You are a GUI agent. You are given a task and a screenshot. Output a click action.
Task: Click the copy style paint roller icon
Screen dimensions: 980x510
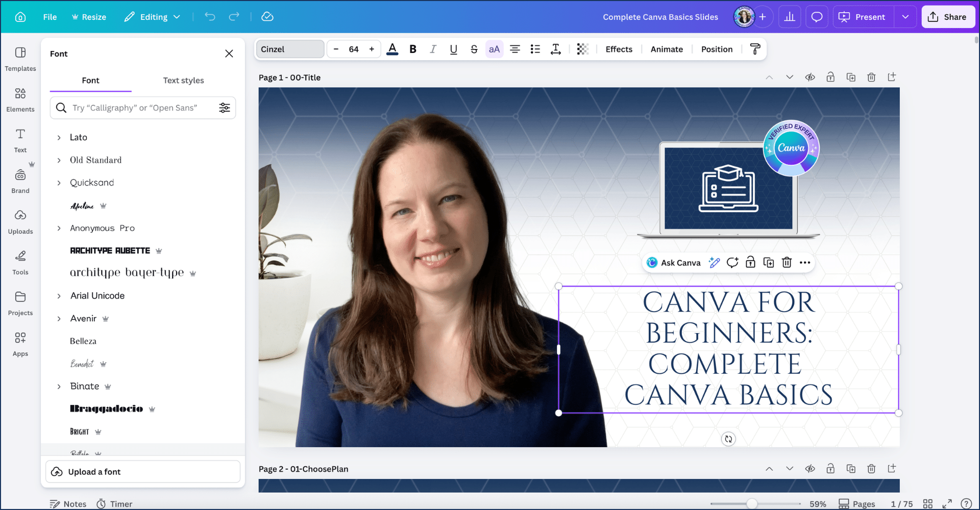click(755, 49)
